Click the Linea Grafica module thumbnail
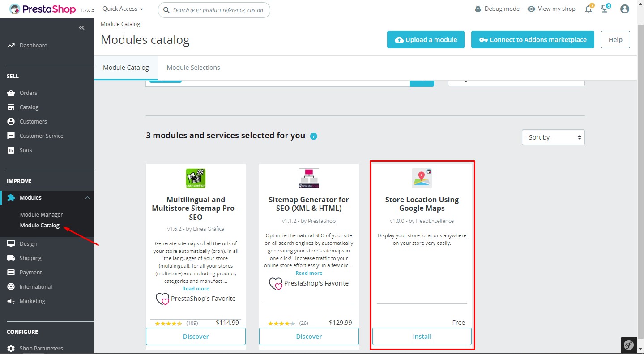Viewport: 644px width, 354px height. (196, 178)
